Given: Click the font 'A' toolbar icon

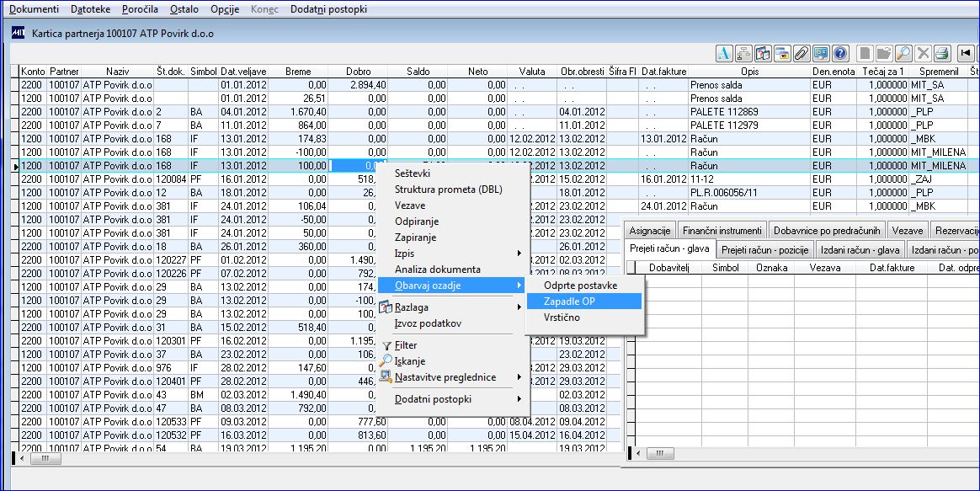Looking at the screenshot, I should coord(724,53).
